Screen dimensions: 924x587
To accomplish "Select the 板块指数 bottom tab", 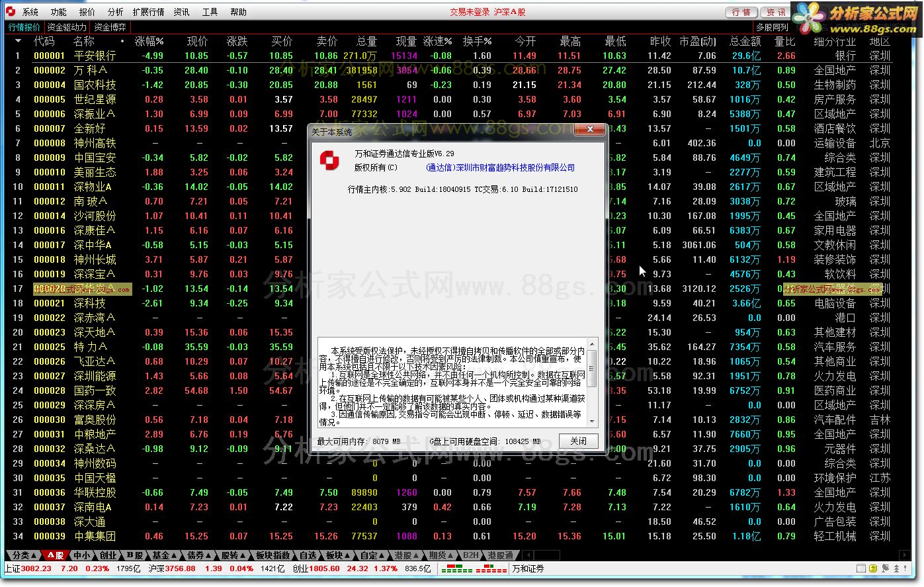I will [x=273, y=555].
